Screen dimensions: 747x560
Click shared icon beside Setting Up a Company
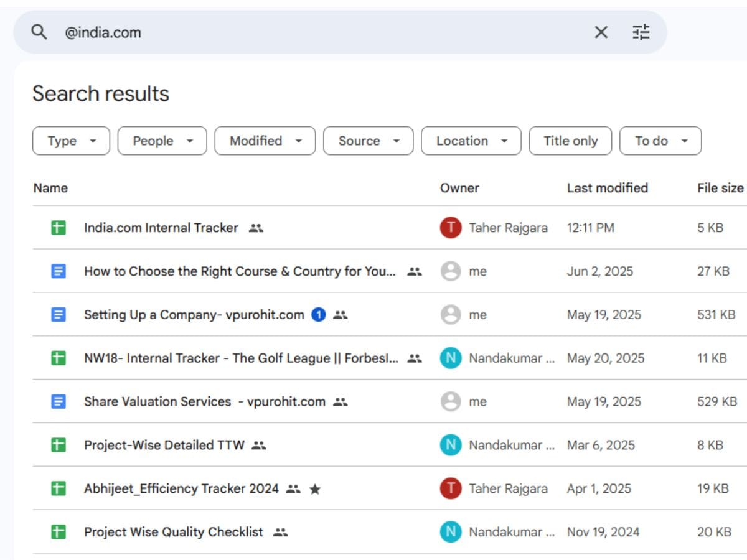pos(340,315)
